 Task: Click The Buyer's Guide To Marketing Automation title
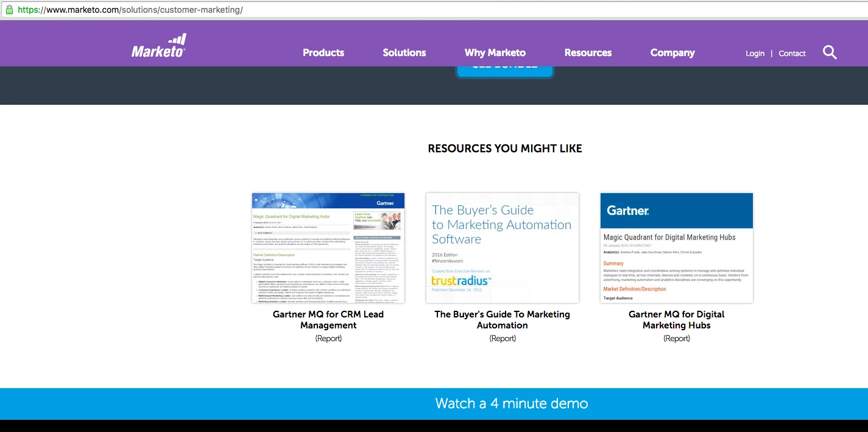(503, 320)
